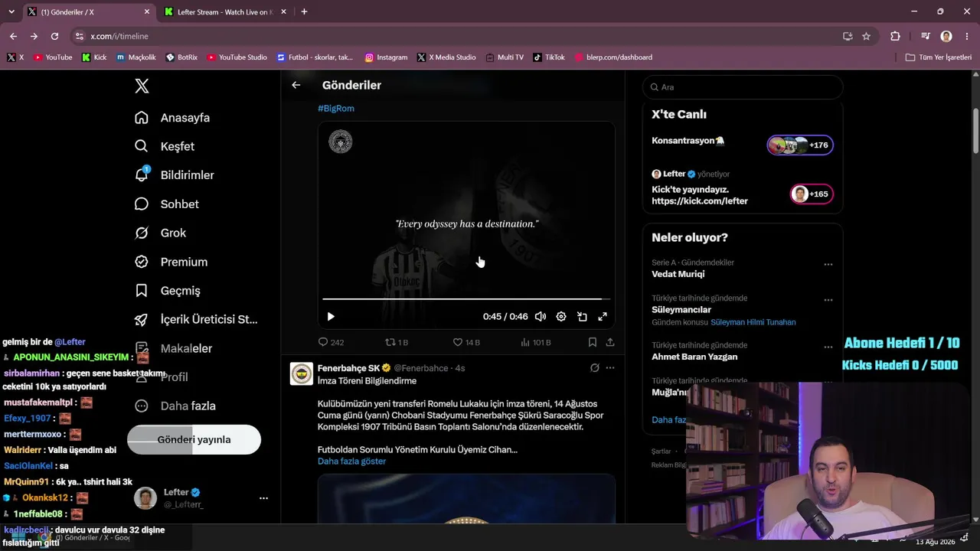
Task: Open options for Süleymancılar trend
Action: [x=828, y=300]
